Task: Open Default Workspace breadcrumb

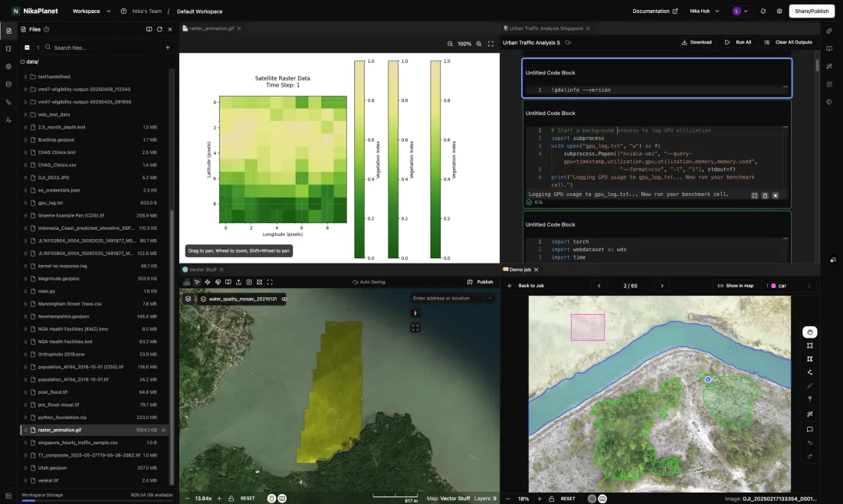Action: click(199, 11)
